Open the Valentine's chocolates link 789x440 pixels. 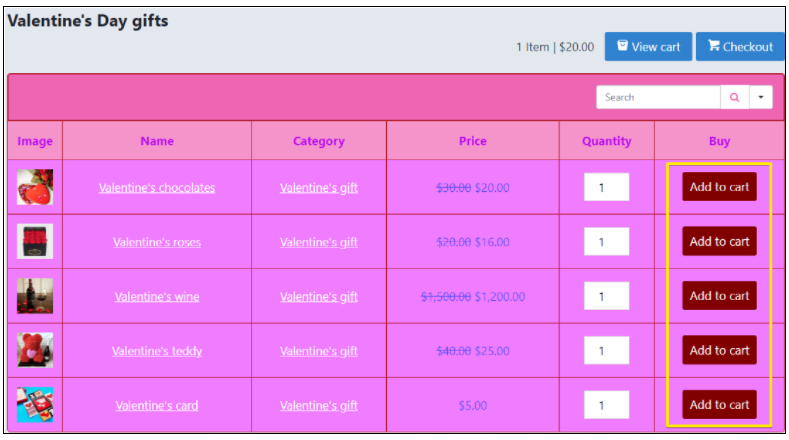157,187
